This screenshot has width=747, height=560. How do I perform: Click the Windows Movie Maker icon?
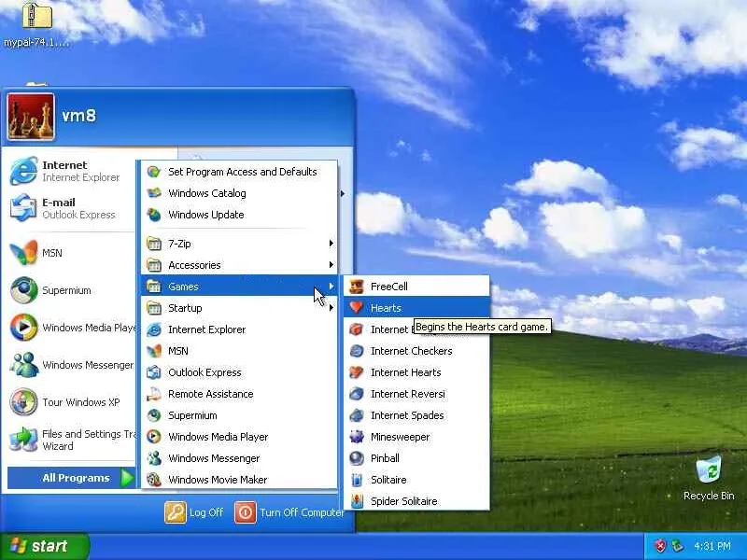pos(153,480)
